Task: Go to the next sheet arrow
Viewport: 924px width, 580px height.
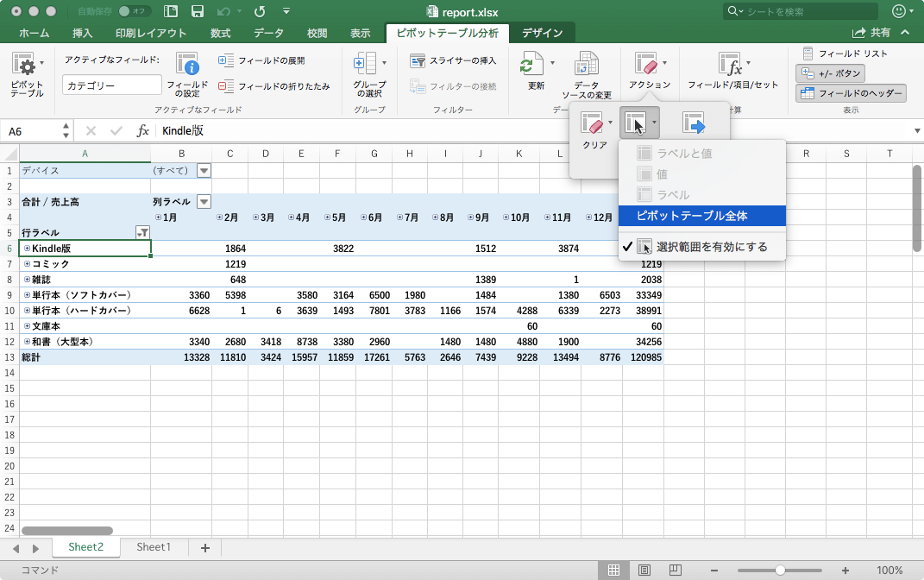Action: click(x=35, y=549)
